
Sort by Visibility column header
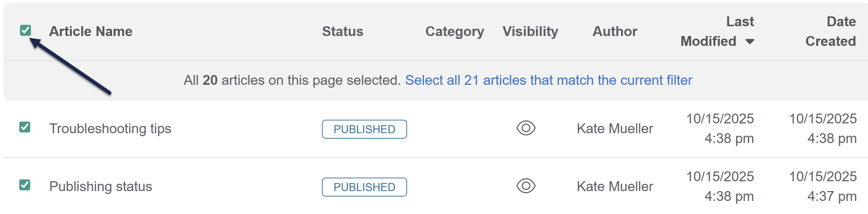click(530, 31)
